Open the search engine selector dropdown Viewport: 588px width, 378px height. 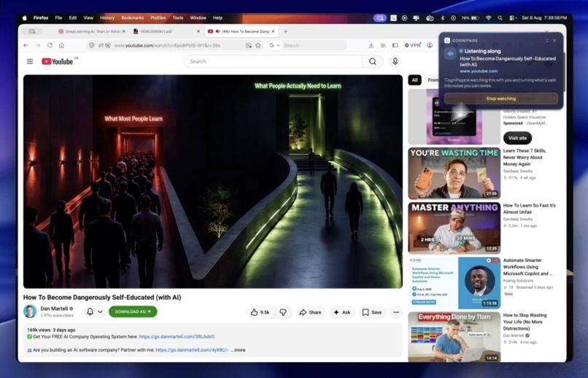click(275, 45)
